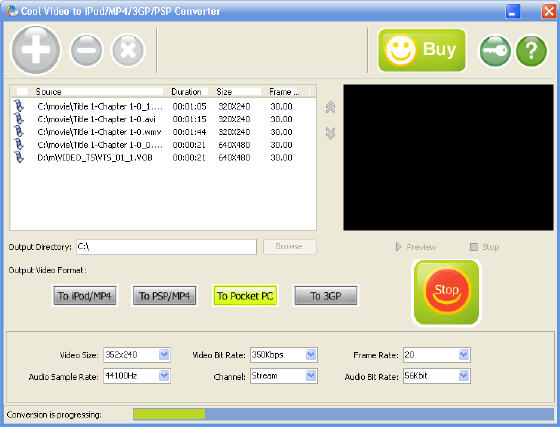Click duration 00:01:44 cell
This screenshot has height=427, width=560.
point(189,132)
